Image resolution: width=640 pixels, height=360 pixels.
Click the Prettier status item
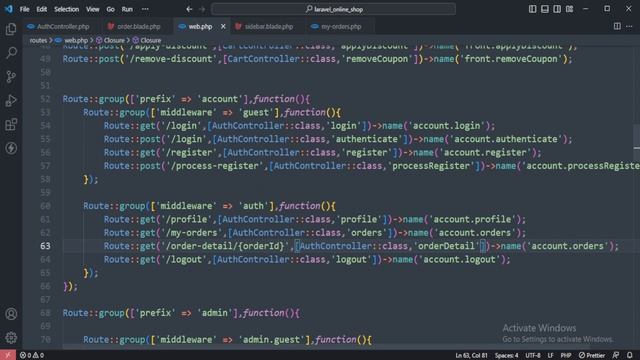pyautogui.click(x=591, y=356)
